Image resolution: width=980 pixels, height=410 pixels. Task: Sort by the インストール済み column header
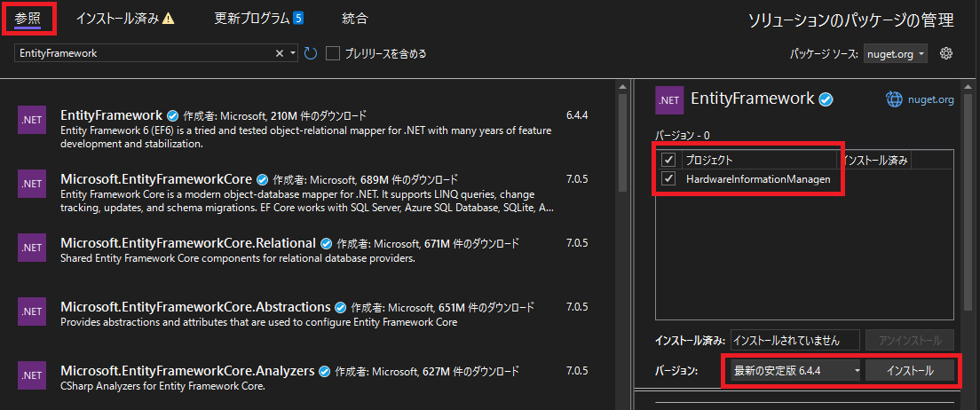pyautogui.click(x=875, y=160)
